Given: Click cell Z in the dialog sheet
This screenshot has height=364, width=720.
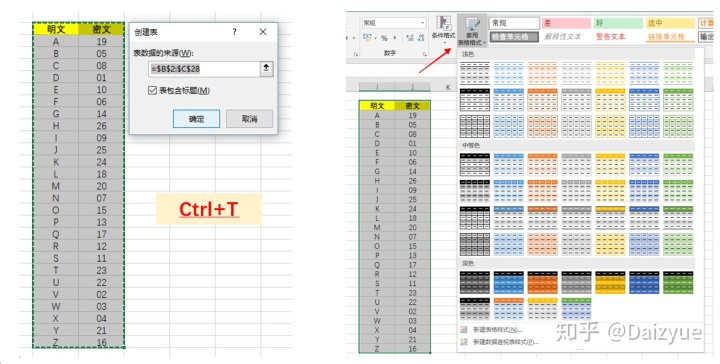Looking at the screenshot, I should [56, 342].
